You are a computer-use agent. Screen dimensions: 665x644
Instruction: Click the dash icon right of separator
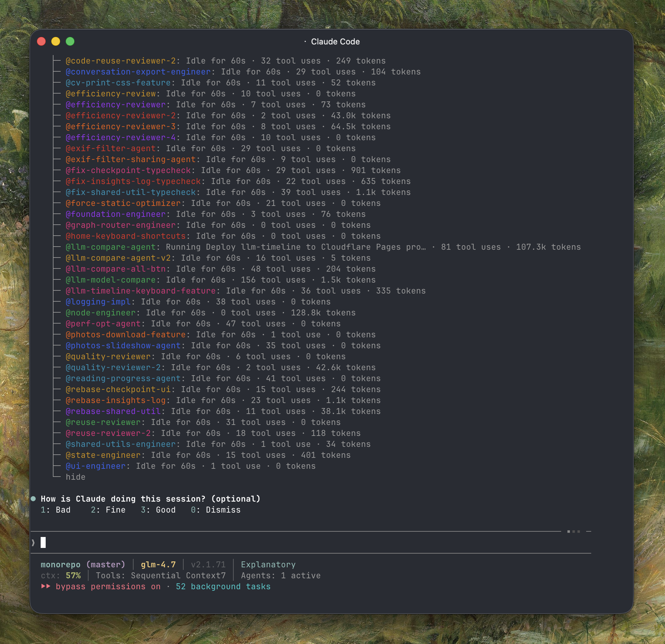coord(589,531)
